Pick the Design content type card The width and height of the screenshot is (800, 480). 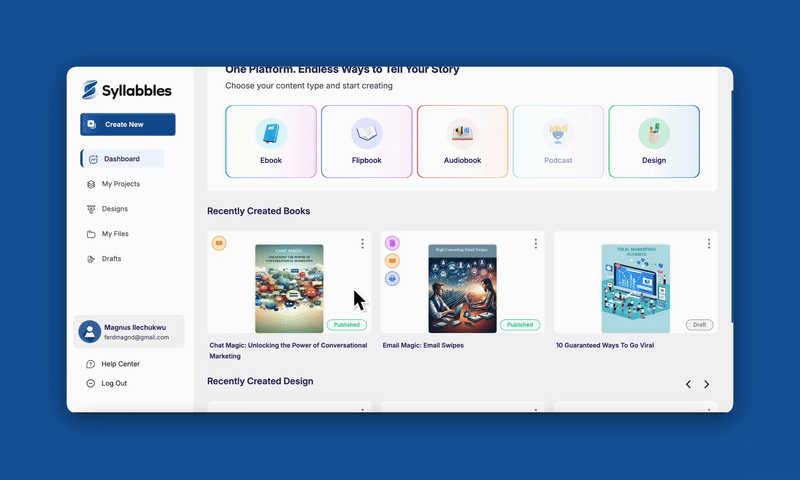click(653, 141)
